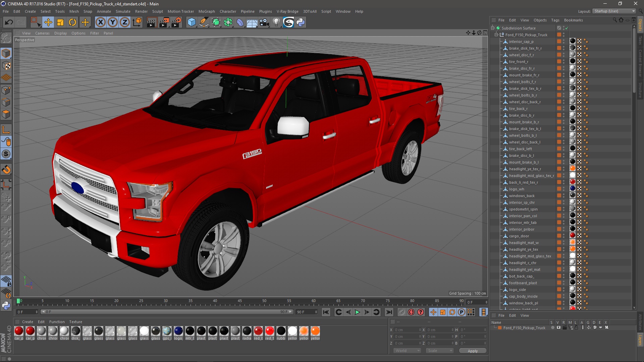
Task: Select the Move tool in top toolbar
Action: [x=48, y=22]
